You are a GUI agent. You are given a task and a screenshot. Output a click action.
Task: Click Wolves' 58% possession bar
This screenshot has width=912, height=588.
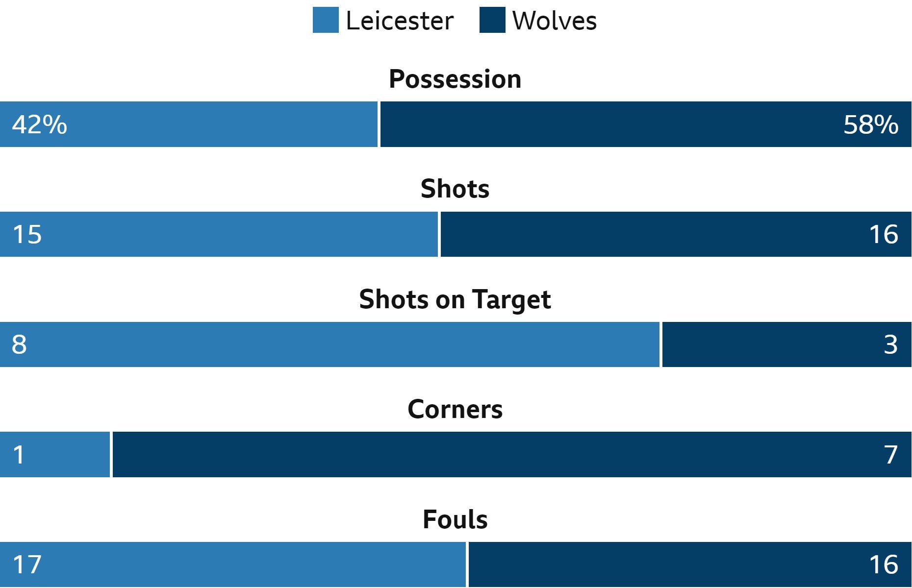(646, 124)
